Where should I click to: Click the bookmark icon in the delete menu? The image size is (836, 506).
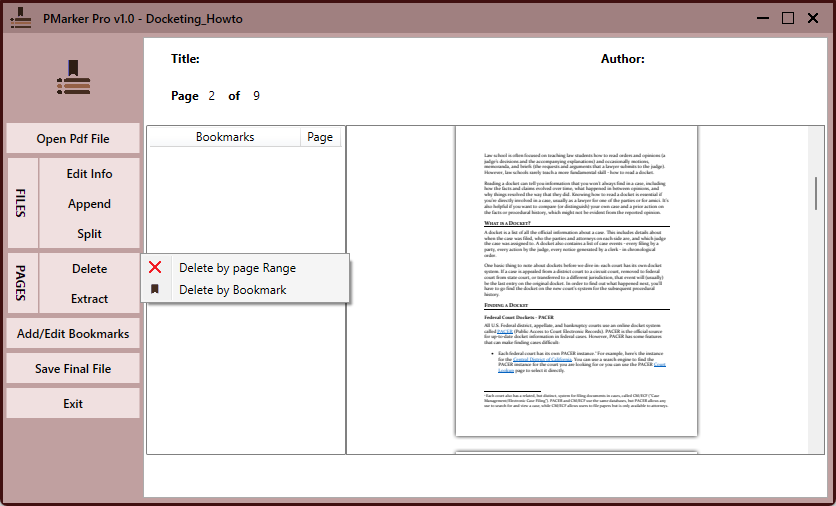coord(155,290)
